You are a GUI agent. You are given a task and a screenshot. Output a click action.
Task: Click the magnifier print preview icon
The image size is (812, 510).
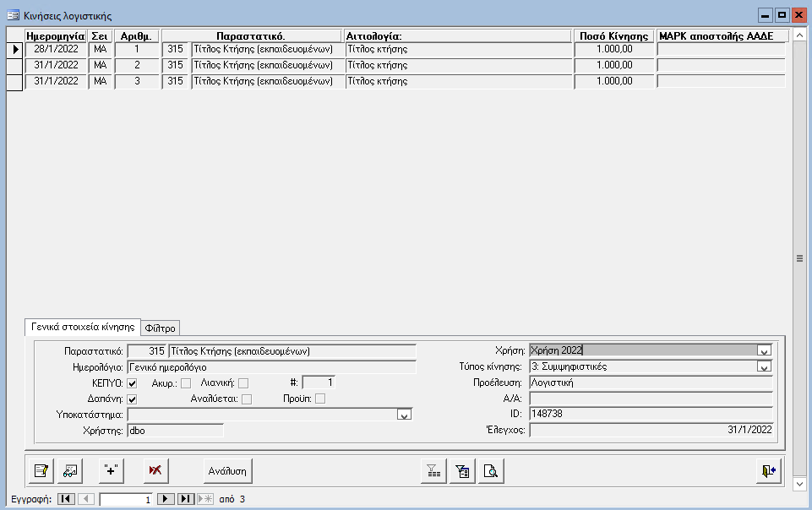[x=491, y=470]
